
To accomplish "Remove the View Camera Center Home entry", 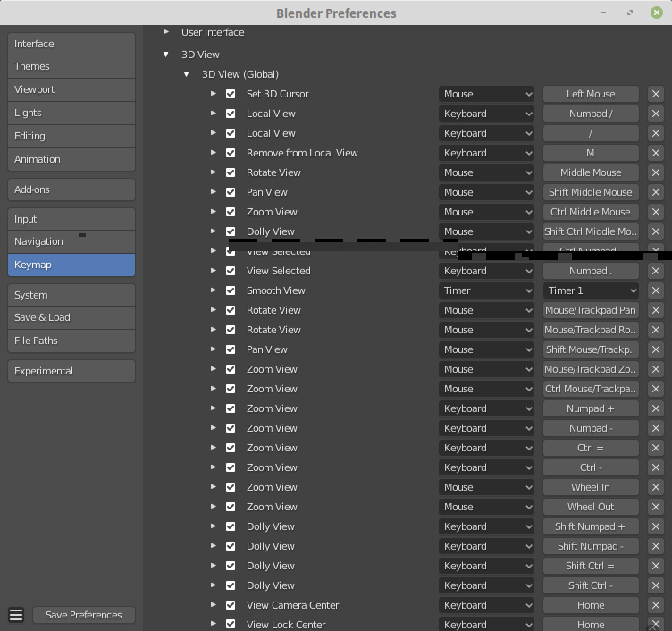I will pos(656,605).
